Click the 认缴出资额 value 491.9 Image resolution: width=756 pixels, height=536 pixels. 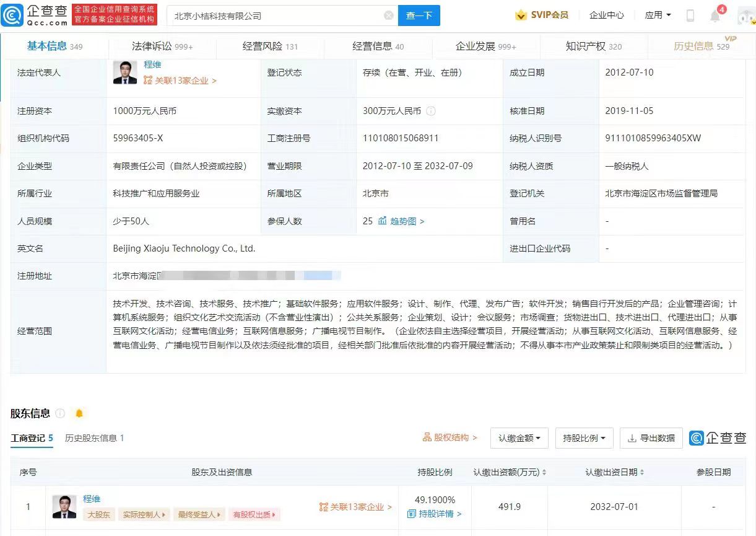(509, 507)
